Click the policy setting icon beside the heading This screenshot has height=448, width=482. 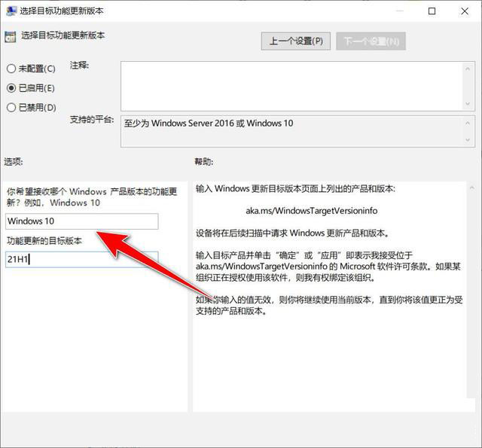pyautogui.click(x=10, y=37)
